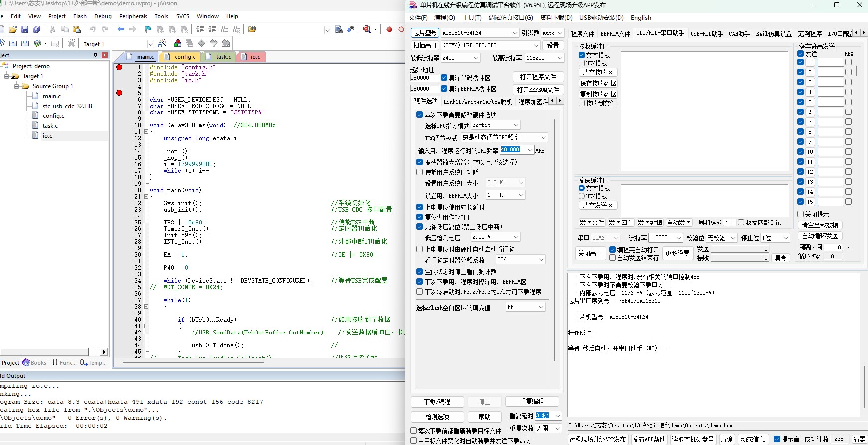868x445 pixels.
Task: Comment out selection toolbar icon
Action: click(x=224, y=29)
